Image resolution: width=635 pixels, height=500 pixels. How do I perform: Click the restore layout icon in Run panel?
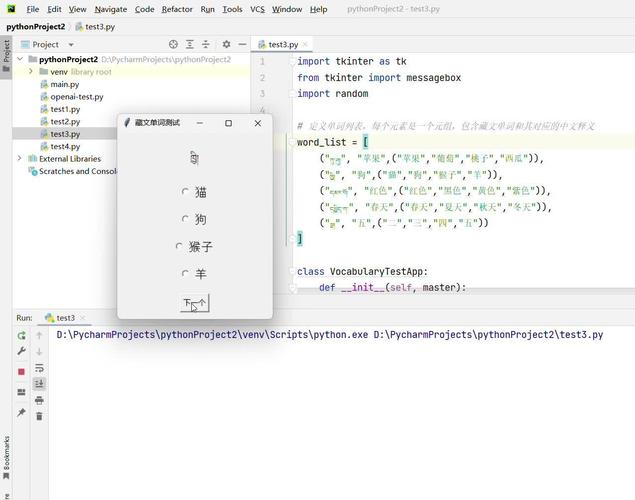(x=21, y=392)
